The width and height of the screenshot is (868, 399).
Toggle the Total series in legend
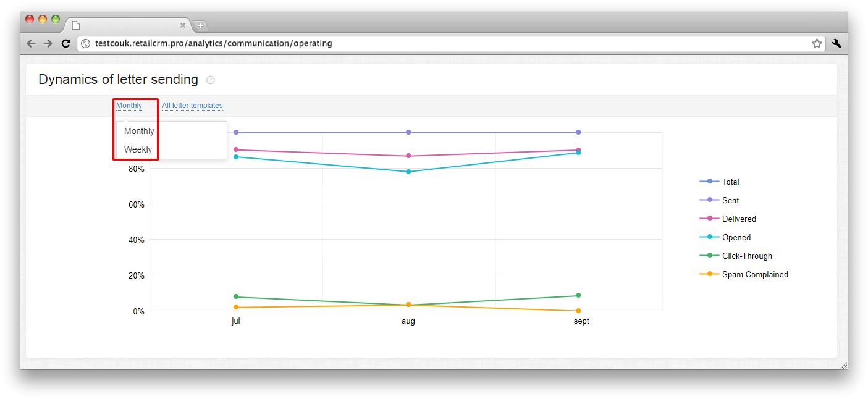pos(720,182)
